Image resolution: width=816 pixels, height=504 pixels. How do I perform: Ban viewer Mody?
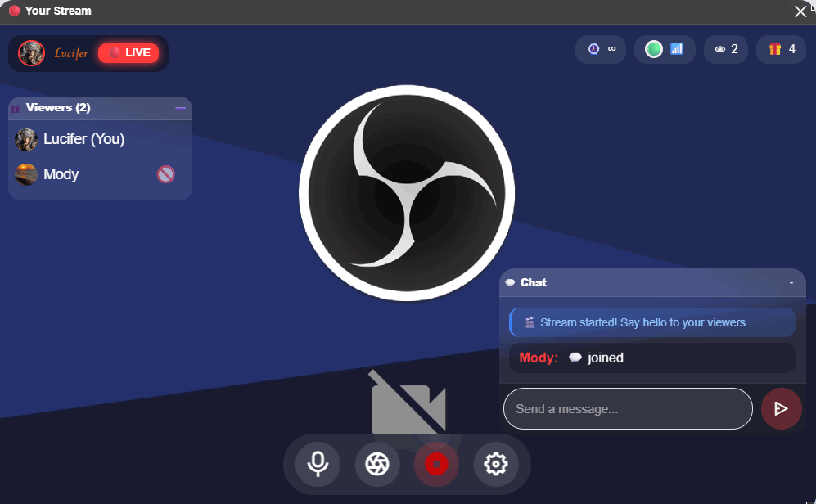click(x=165, y=173)
